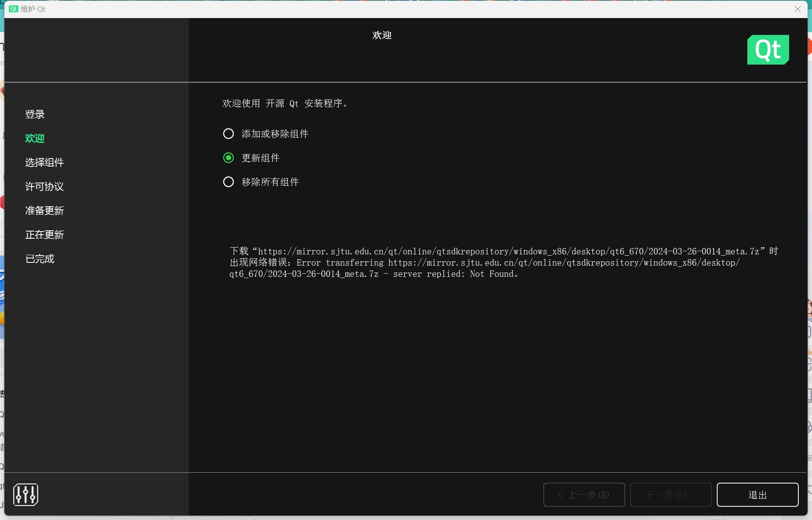Select 更新组件 radio option

click(x=229, y=158)
